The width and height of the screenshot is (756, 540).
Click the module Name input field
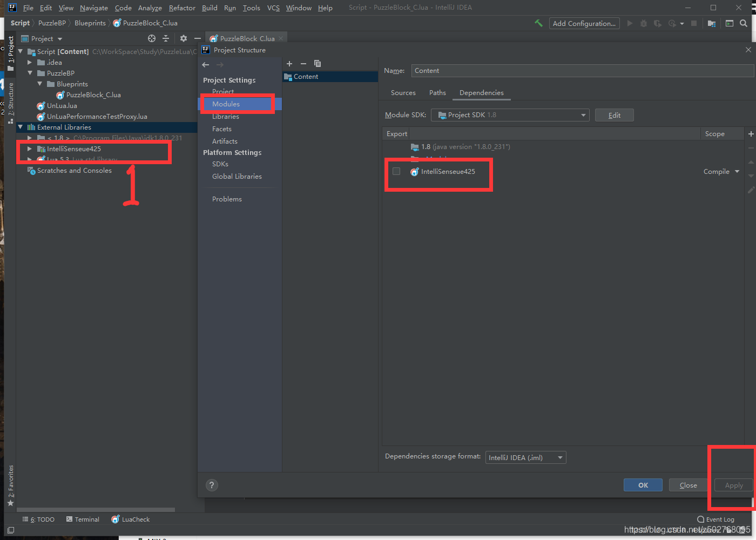pyautogui.click(x=582, y=71)
